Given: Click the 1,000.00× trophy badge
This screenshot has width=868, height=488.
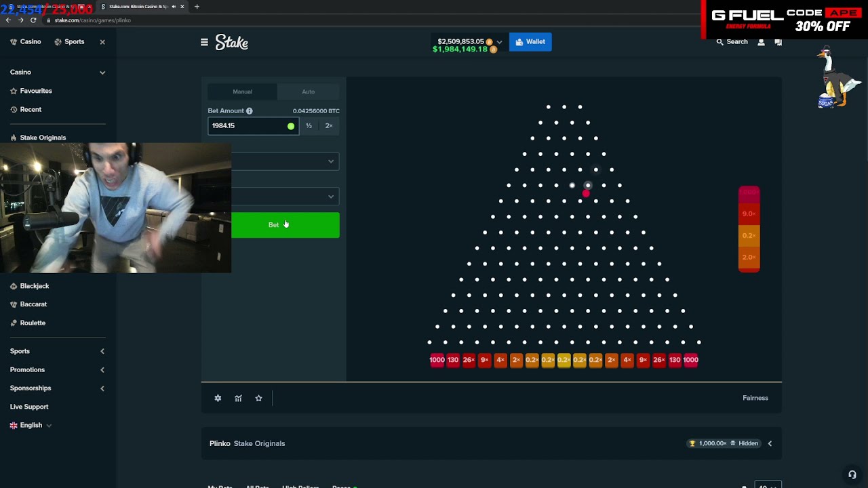Looking at the screenshot, I should tap(723, 443).
